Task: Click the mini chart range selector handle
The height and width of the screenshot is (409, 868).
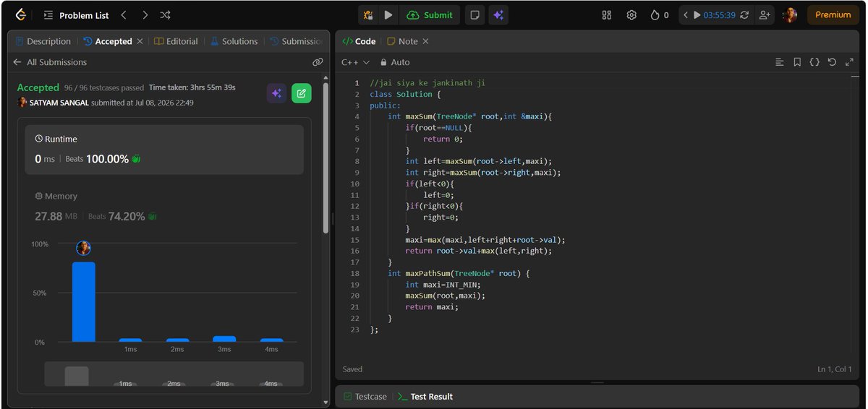Action: coord(77,376)
